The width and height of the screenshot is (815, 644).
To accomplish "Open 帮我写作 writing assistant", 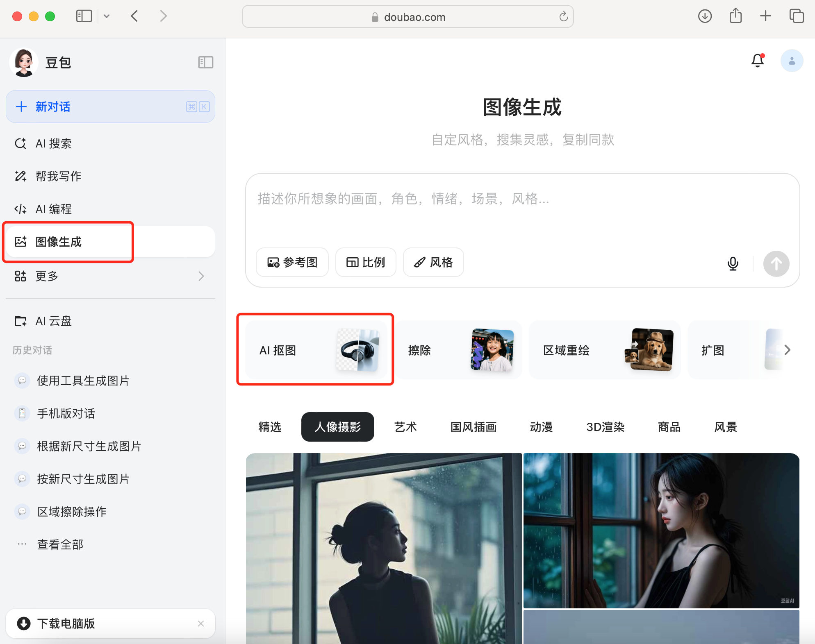I will [x=110, y=176].
